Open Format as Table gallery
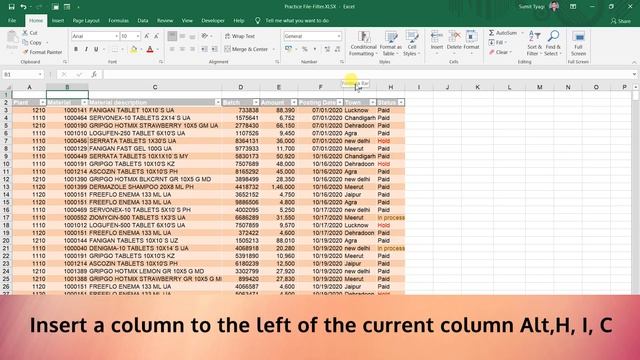 tap(390, 43)
